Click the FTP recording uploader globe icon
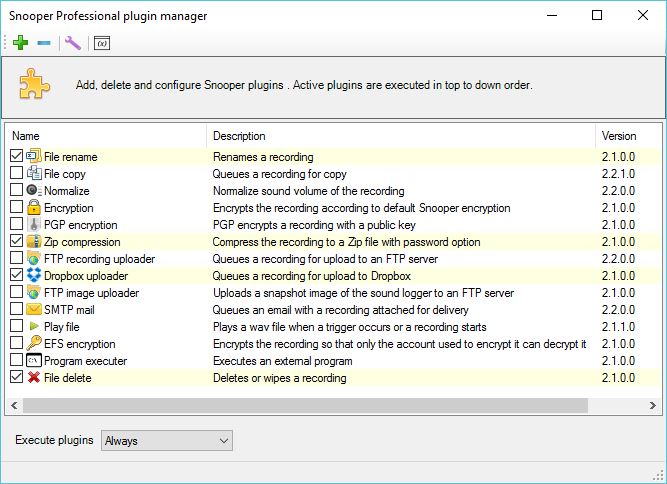The height and width of the screenshot is (484, 667). pyautogui.click(x=34, y=258)
